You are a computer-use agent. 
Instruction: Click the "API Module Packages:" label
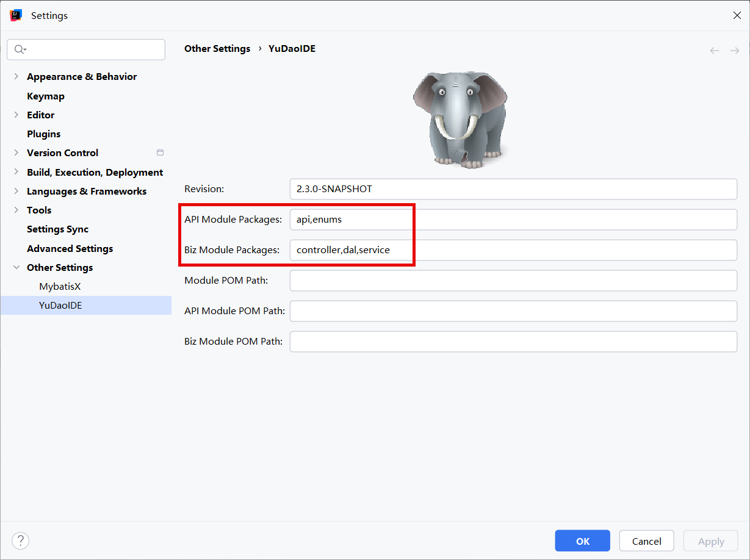coord(233,220)
